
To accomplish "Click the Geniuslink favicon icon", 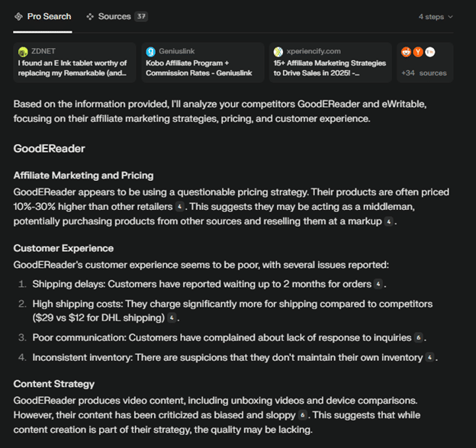I will (151, 51).
